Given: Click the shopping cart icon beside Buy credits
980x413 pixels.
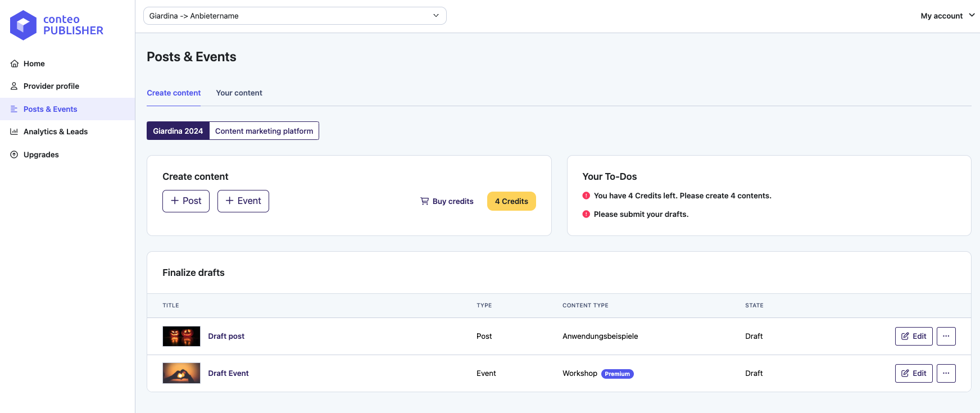Looking at the screenshot, I should [x=424, y=201].
